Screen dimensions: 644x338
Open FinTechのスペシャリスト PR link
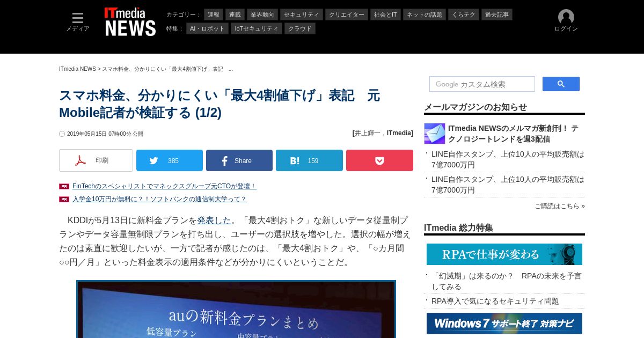tap(164, 186)
